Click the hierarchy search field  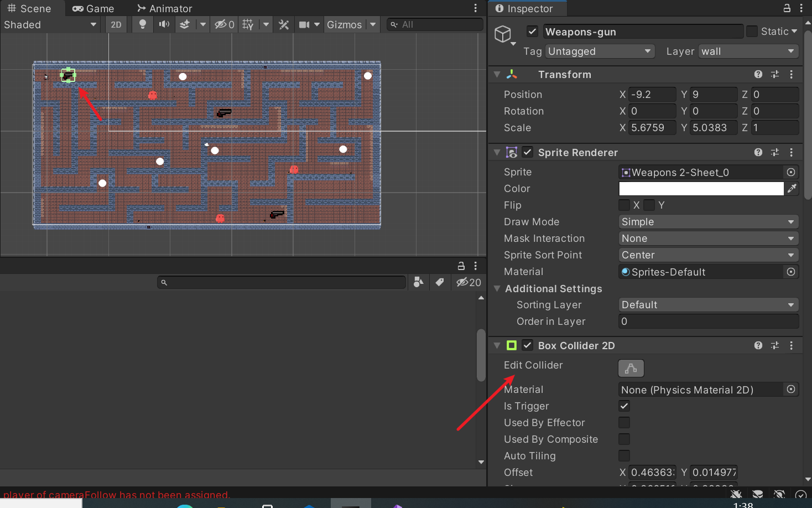(281, 282)
